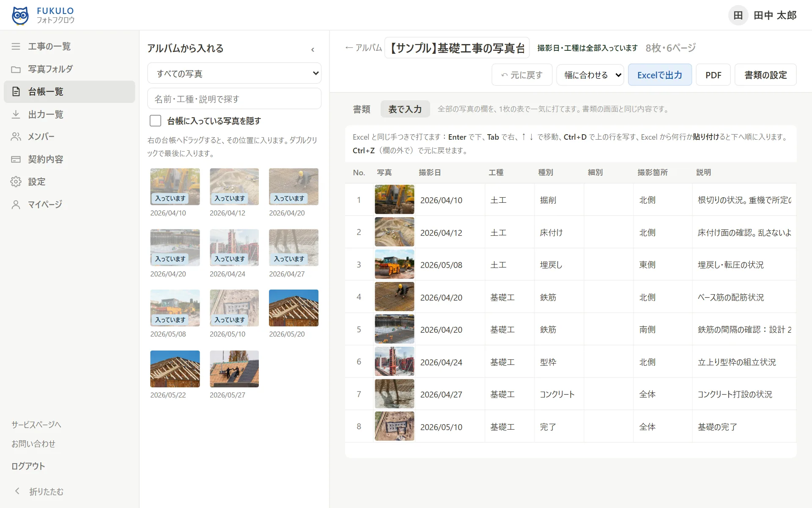Click the 南側 location cell
The width and height of the screenshot is (812, 508).
[663, 329]
